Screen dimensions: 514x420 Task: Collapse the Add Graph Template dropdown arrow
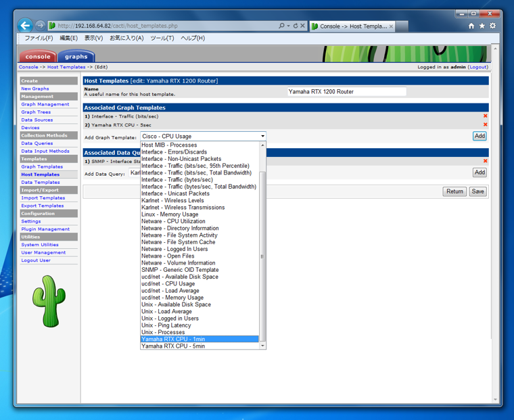coord(262,136)
